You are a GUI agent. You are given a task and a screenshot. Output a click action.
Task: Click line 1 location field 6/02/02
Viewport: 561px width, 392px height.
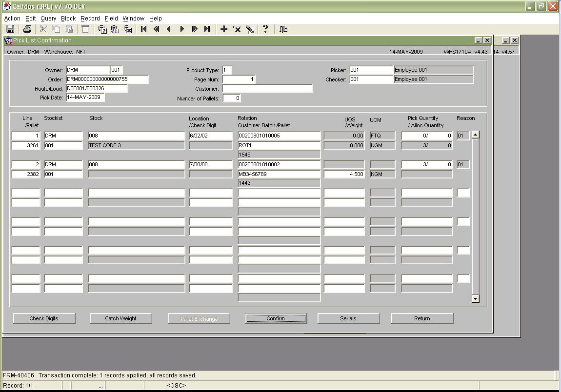click(x=211, y=136)
